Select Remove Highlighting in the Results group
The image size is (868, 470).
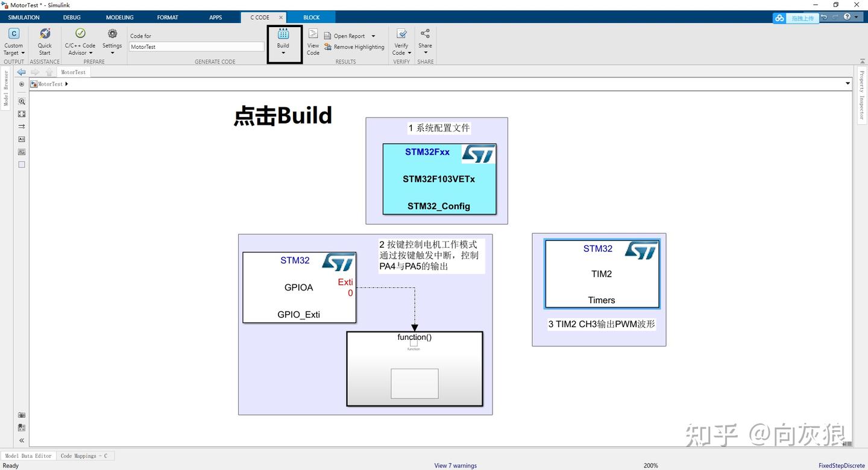coord(354,47)
